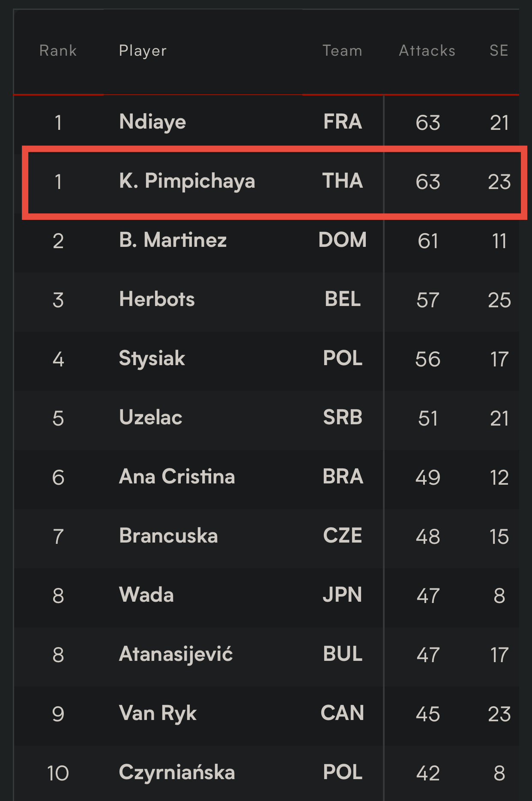Viewport: 532px width, 801px height.
Task: Click the Team column header
Action: point(342,51)
